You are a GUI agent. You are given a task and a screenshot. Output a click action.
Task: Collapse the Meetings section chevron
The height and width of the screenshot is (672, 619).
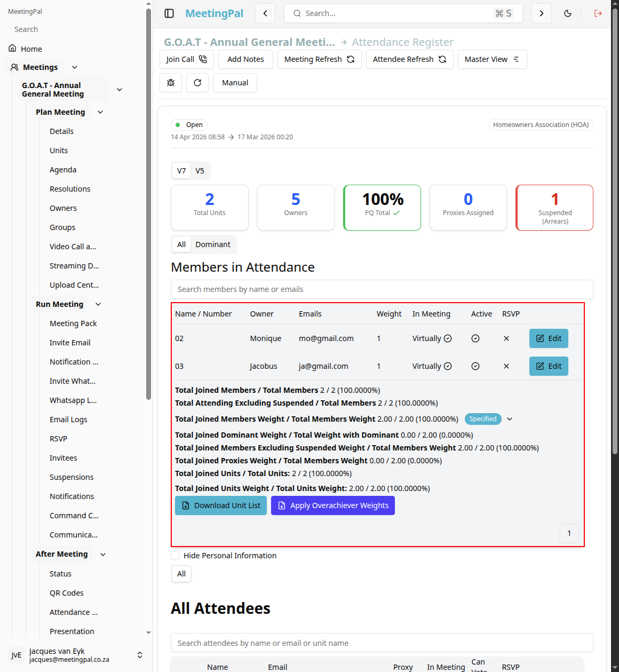click(75, 67)
